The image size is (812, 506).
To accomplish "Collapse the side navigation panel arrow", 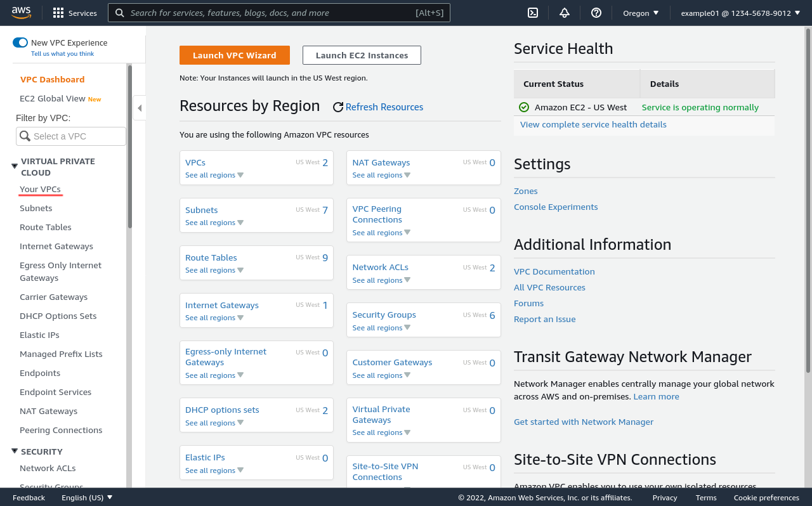I will point(140,108).
